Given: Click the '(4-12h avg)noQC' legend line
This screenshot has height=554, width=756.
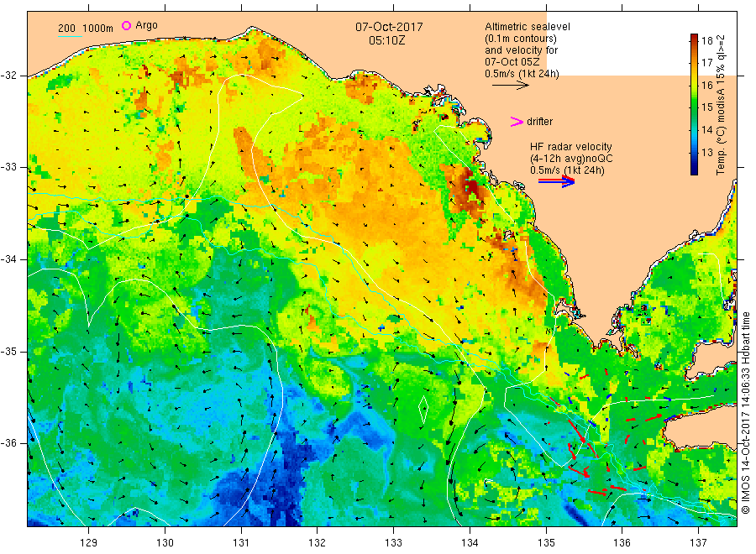Looking at the screenshot, I should click(571, 159).
